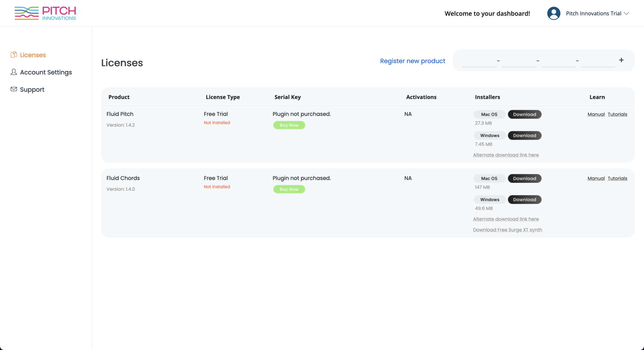Open the Fluid Chords Tutorials link
Viewport: 644px width, 350px height.
(x=617, y=178)
